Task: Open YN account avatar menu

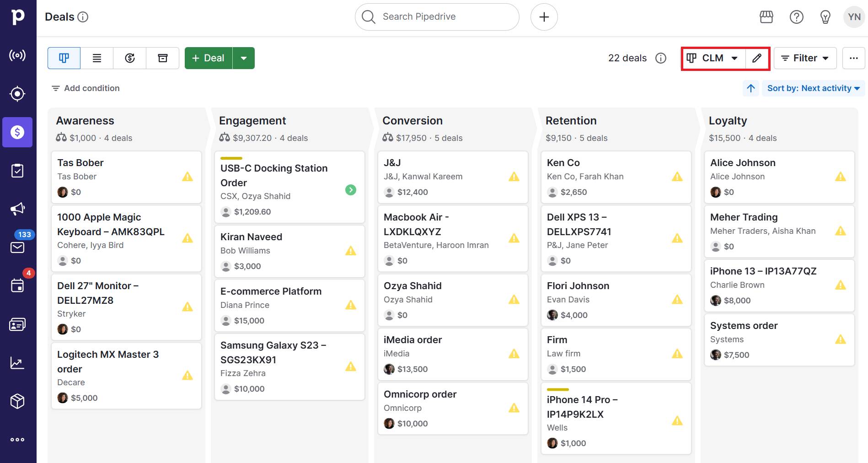Action: [x=854, y=17]
